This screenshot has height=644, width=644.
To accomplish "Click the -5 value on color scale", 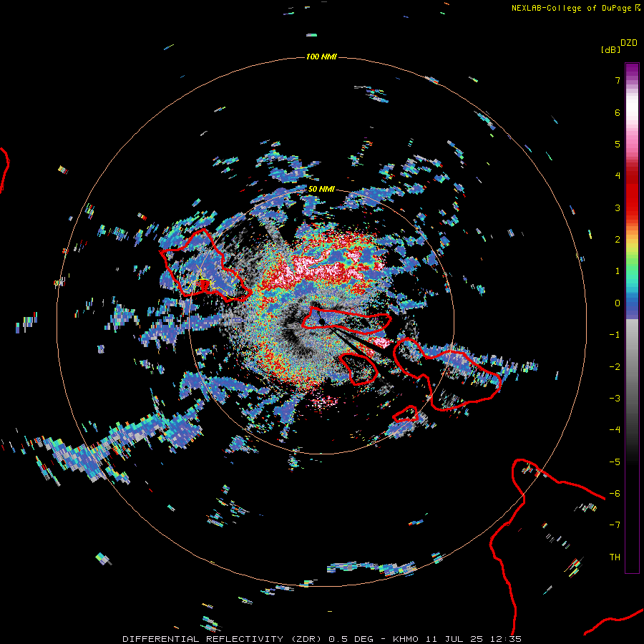I will point(615,462).
